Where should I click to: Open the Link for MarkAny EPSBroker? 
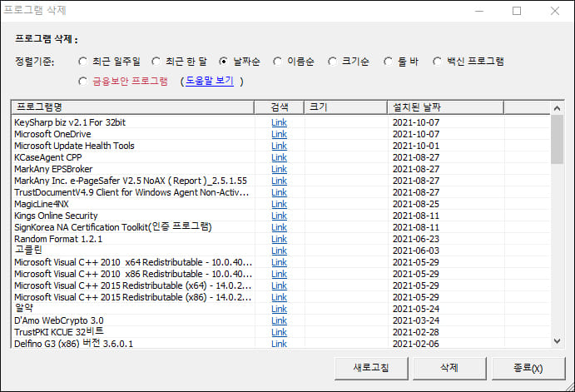tap(279, 170)
